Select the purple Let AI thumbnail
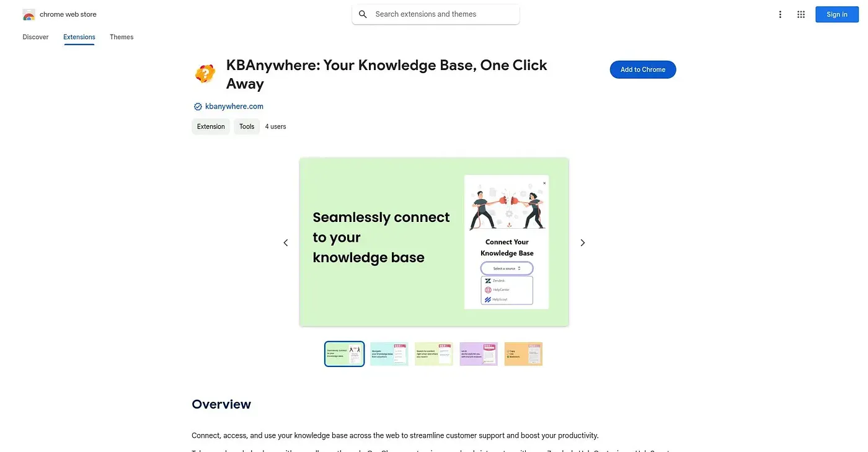The image size is (868, 452). (x=479, y=354)
